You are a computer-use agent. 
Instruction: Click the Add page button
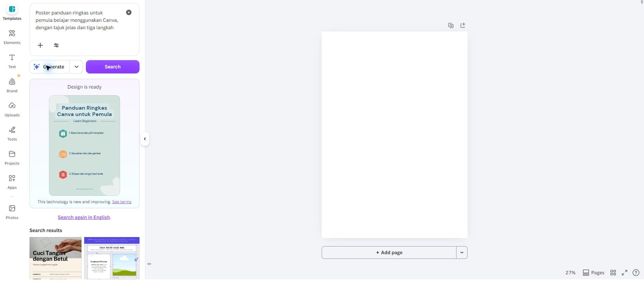[389, 252]
